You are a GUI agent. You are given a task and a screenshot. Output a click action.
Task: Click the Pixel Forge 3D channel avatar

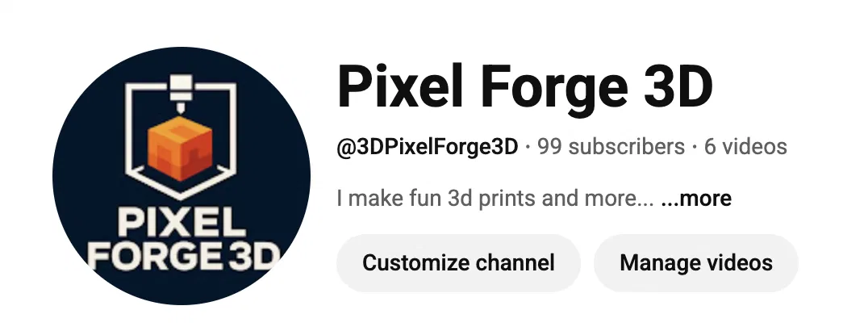181,176
